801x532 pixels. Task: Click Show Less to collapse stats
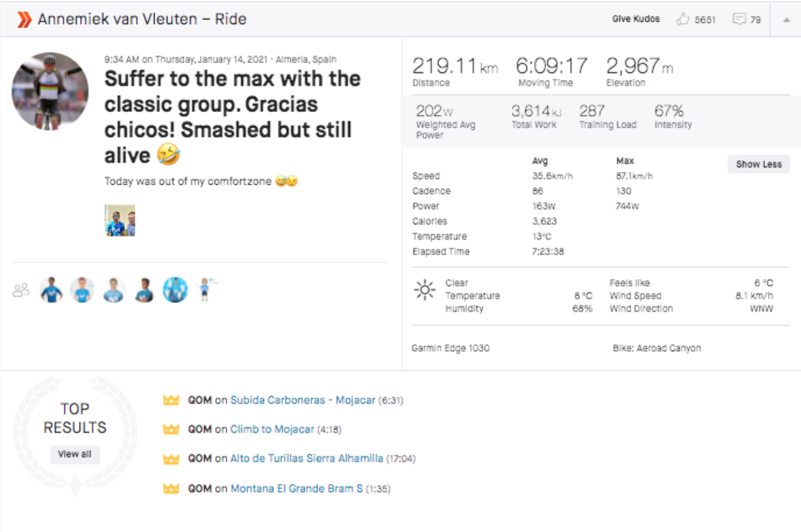[758, 164]
